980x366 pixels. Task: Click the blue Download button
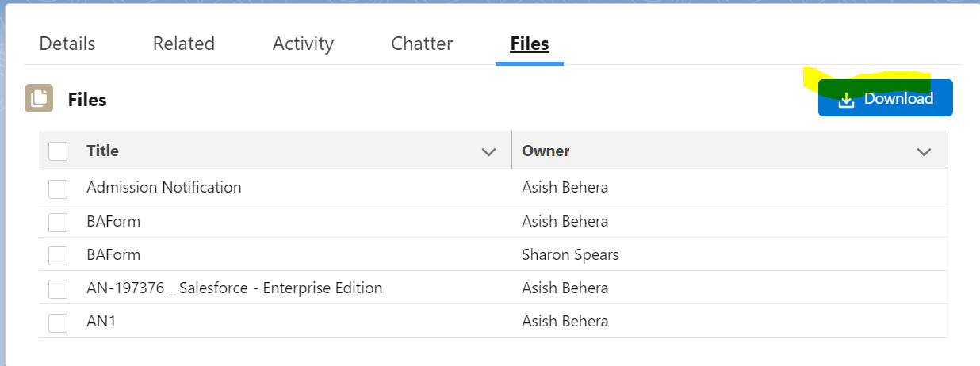(x=886, y=99)
